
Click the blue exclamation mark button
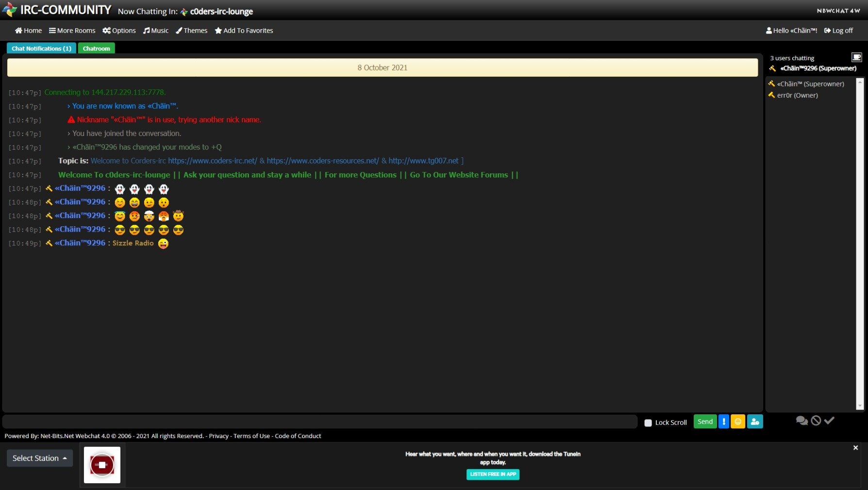[x=723, y=422]
